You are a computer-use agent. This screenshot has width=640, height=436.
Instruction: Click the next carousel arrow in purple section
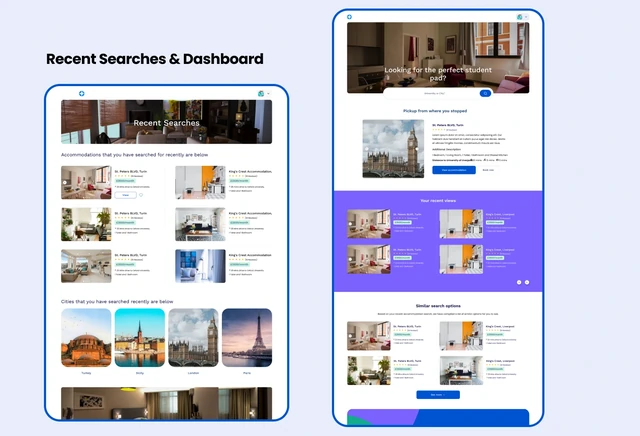coord(527,282)
